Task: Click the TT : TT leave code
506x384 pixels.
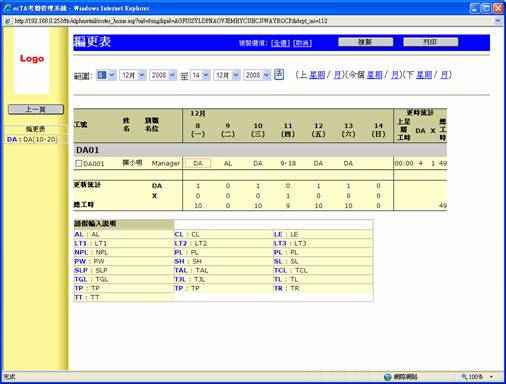Action: tap(87, 297)
